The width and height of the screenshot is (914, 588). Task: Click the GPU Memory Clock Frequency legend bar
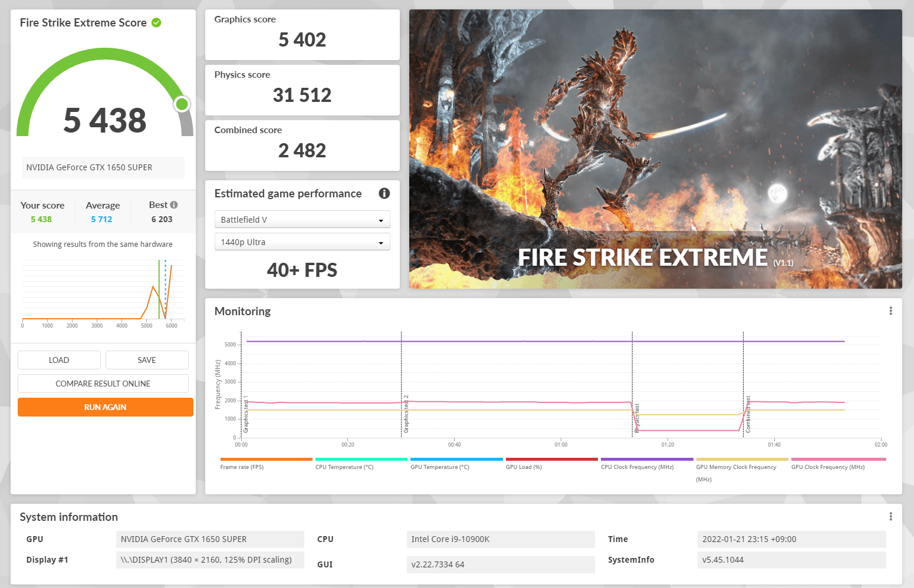pyautogui.click(x=742, y=460)
